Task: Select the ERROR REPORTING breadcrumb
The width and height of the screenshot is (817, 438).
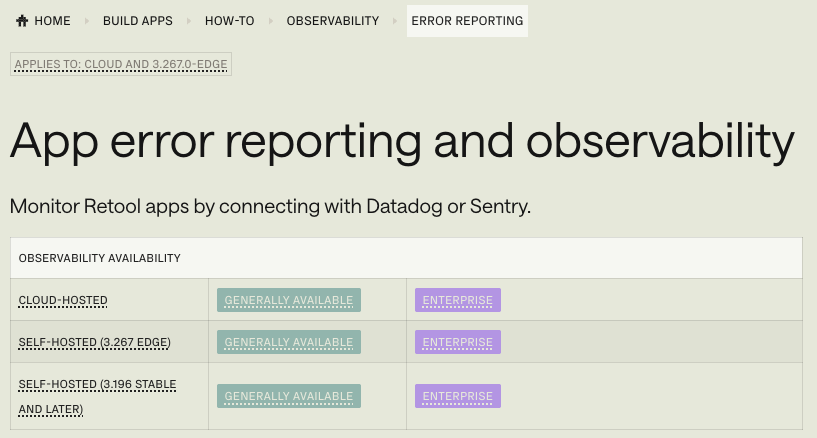Action: [x=467, y=21]
